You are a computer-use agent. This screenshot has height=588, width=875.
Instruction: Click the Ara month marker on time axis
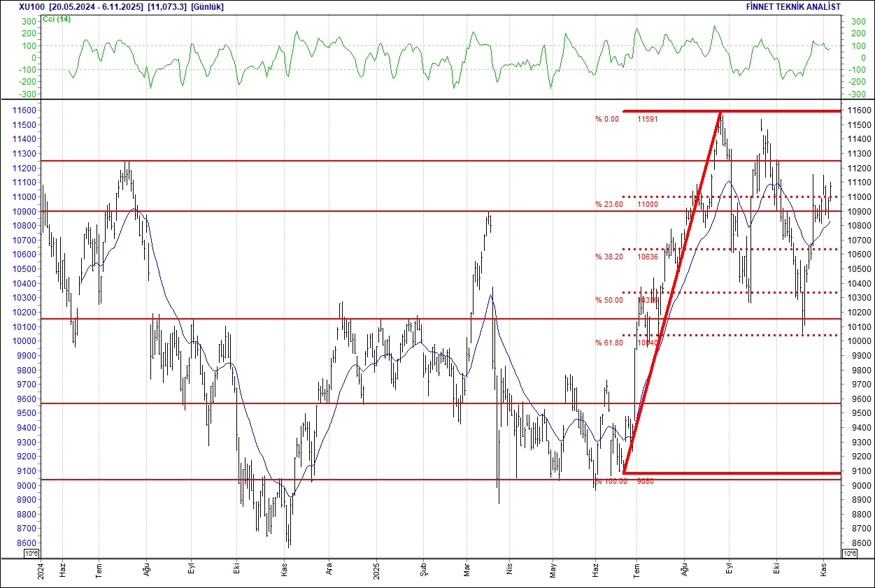[329, 570]
